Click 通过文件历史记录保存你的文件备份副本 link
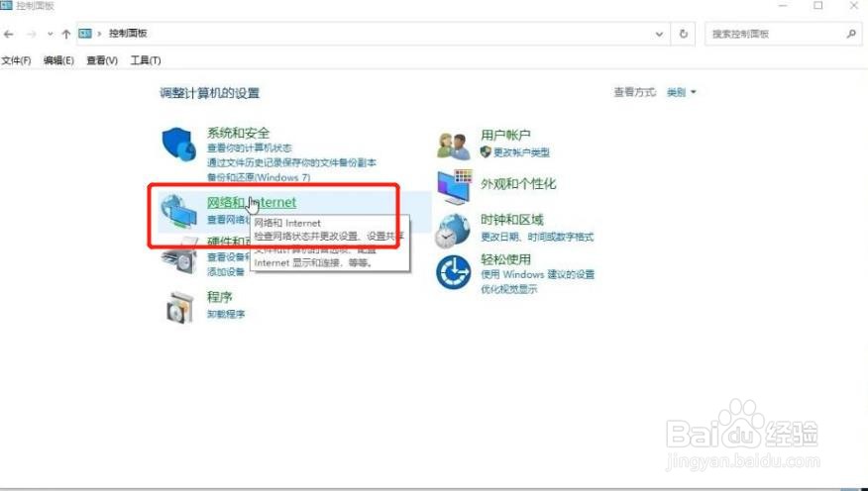The width and height of the screenshot is (868, 491). [x=291, y=163]
